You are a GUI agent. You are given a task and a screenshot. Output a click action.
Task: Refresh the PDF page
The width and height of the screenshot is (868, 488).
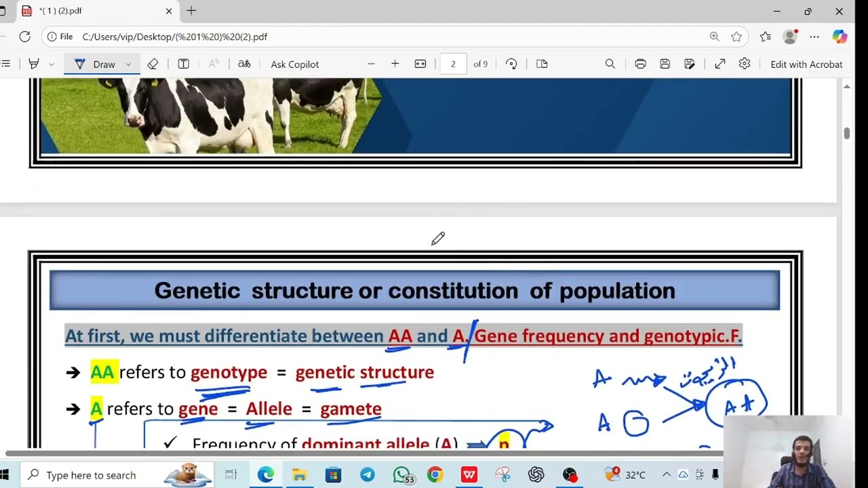[25, 37]
